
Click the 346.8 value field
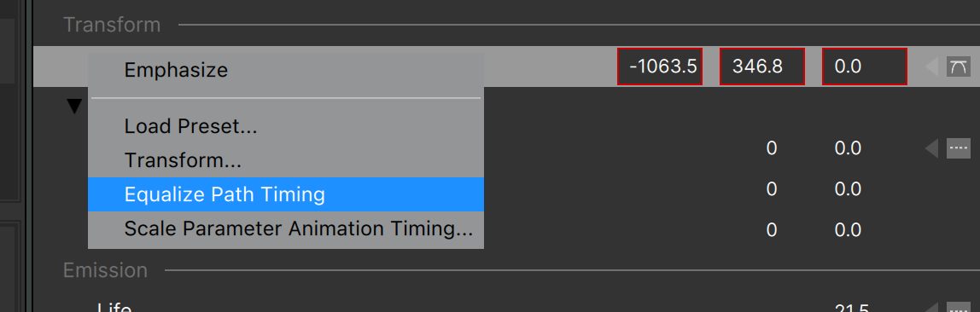coord(762,66)
